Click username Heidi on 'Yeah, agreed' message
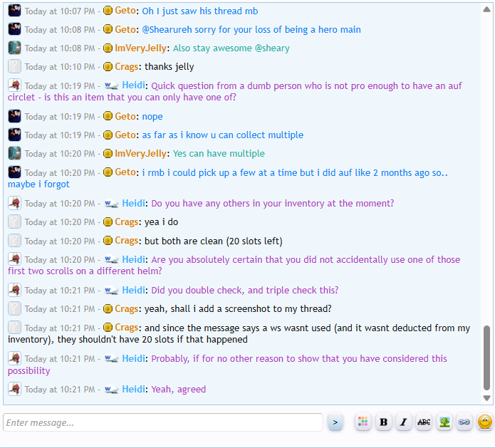Image resolution: width=495 pixels, height=448 pixels. click(134, 389)
